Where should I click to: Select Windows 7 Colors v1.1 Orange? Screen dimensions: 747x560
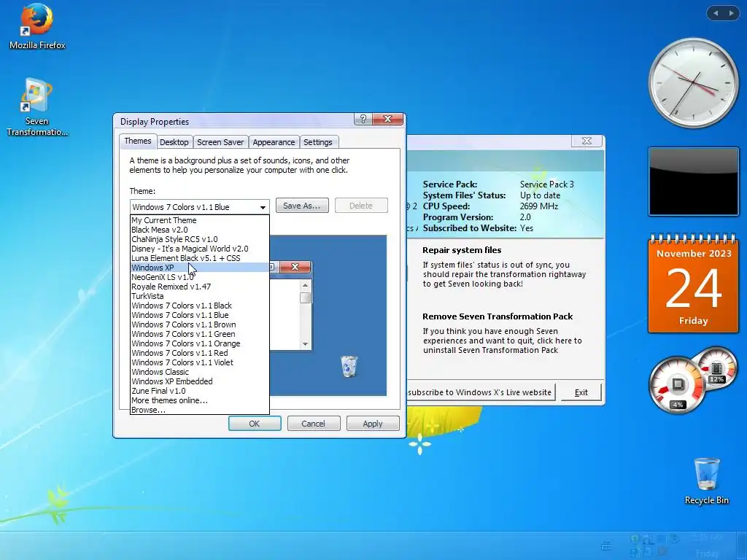click(x=200, y=344)
